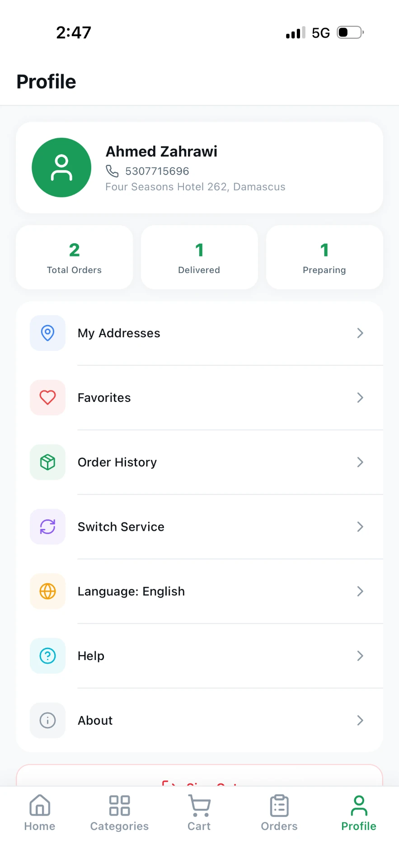The image size is (399, 868).
Task: Open the Cart tab
Action: click(199, 813)
